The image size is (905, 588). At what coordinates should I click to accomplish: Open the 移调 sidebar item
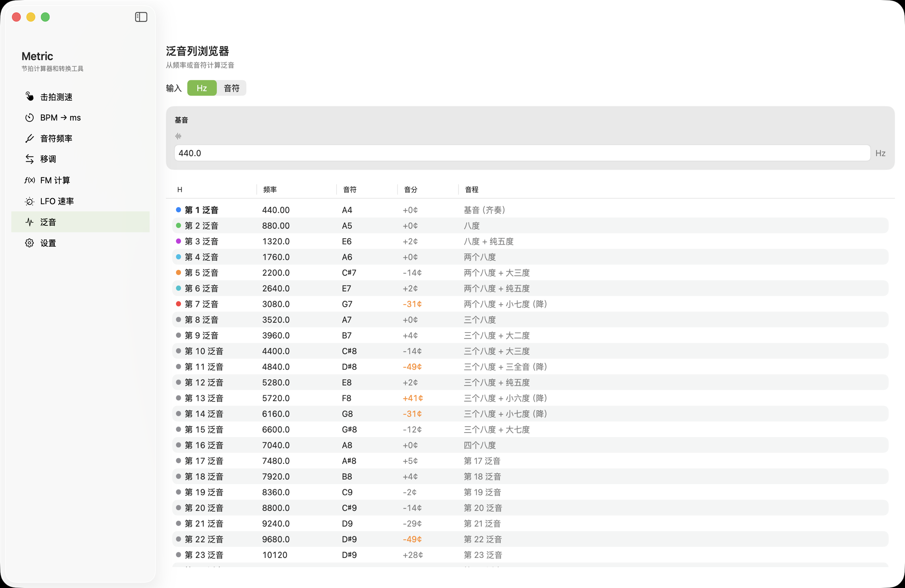click(80, 159)
